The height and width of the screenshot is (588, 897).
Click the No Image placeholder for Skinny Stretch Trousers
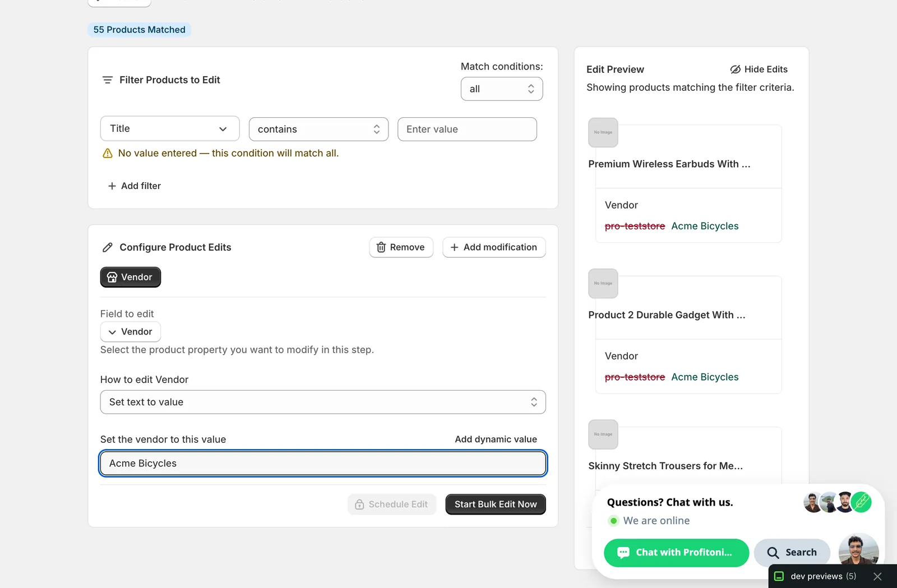(x=603, y=434)
